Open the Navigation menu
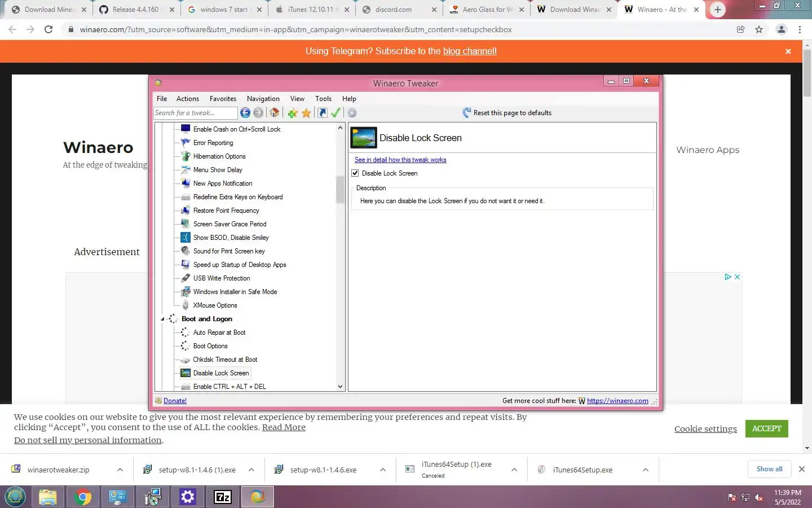Viewport: 812px width, 508px height. point(263,99)
